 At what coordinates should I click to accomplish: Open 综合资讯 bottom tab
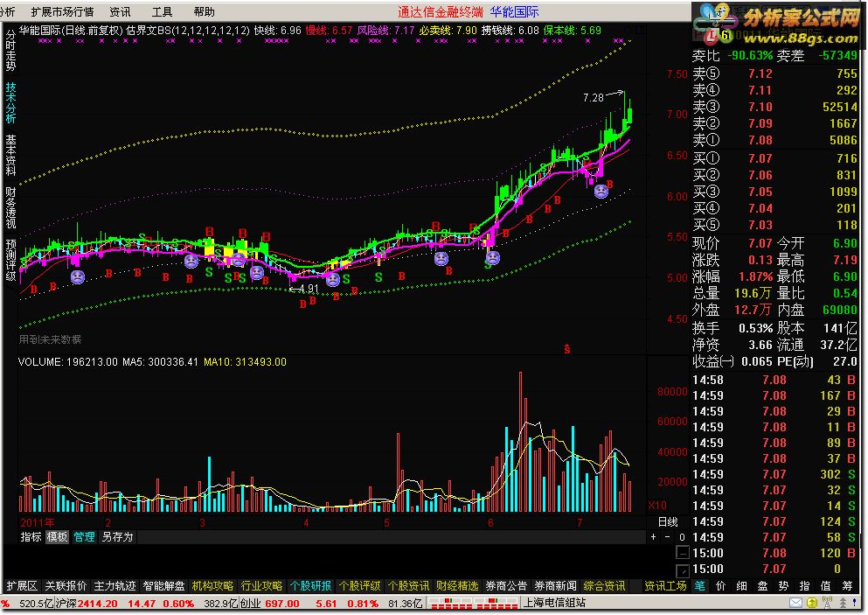click(605, 586)
